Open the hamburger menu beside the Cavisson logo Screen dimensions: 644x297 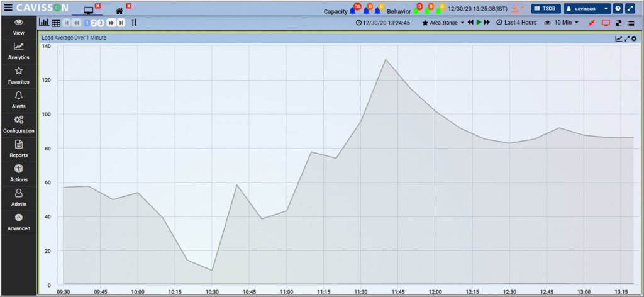8,8
